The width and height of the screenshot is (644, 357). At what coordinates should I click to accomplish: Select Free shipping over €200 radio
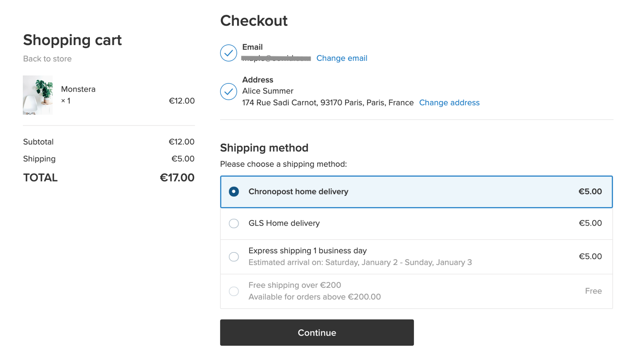coord(234,291)
